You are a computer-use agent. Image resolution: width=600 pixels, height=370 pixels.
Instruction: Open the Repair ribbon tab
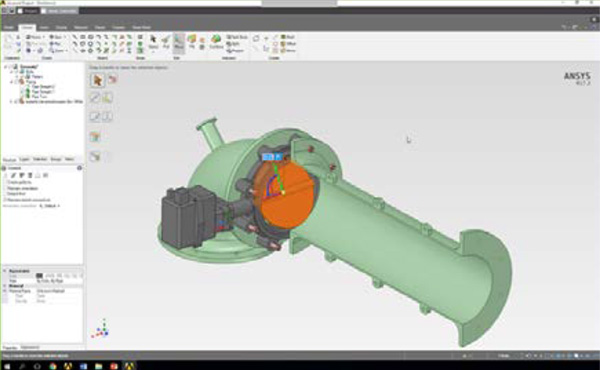point(100,28)
